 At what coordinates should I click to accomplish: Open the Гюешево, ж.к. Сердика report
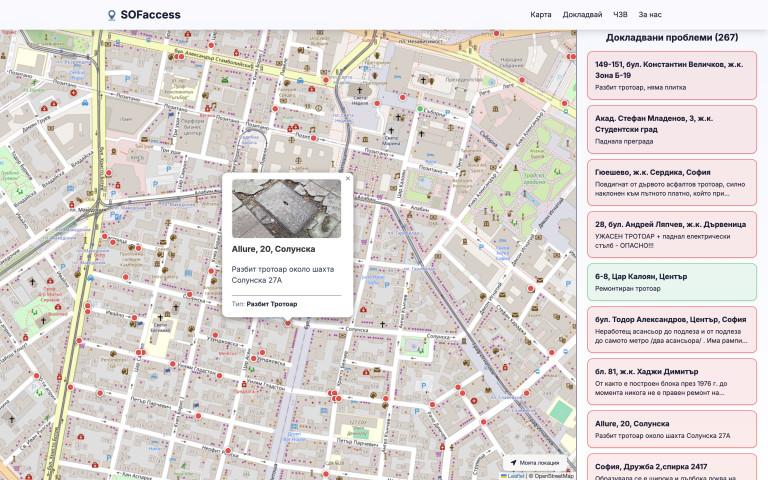pos(671,182)
